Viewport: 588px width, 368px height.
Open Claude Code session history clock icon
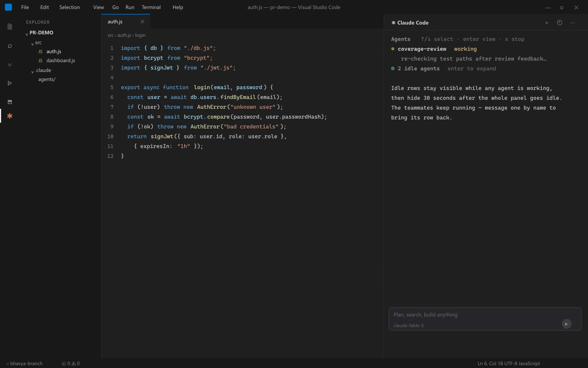coord(560,23)
